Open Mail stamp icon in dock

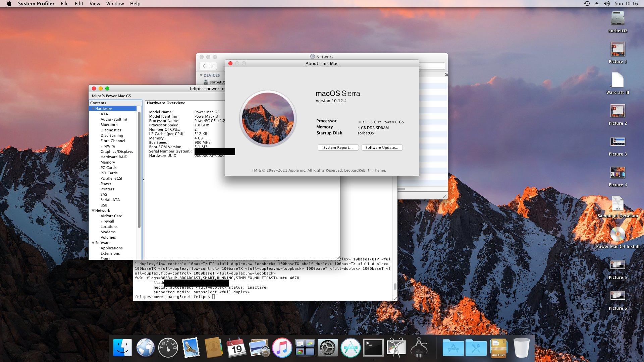pos(191,348)
